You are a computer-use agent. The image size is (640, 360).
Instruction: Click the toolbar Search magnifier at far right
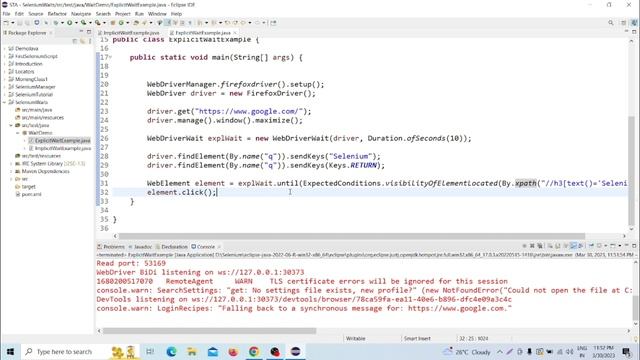click(611, 23)
